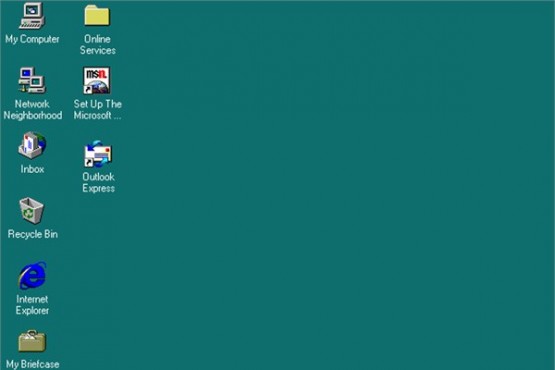The image size is (555, 370).
Task: Select the Online Services folder icon
Action: [x=97, y=15]
